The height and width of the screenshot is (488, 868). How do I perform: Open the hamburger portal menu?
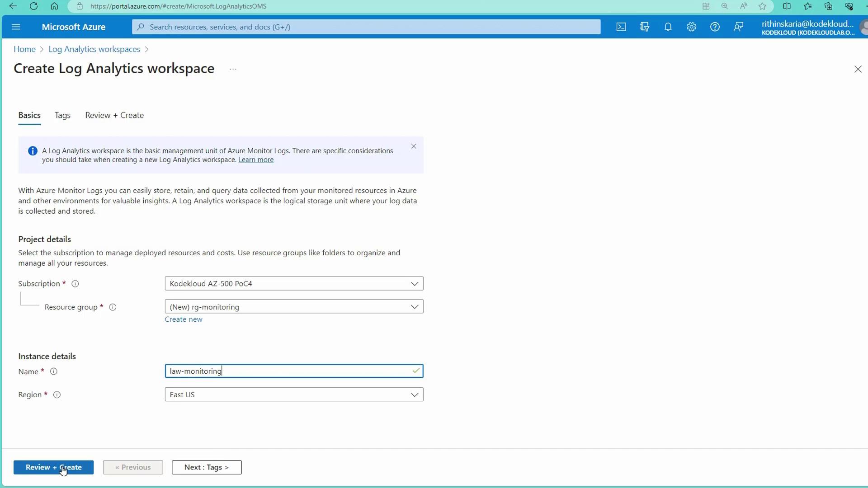click(16, 27)
